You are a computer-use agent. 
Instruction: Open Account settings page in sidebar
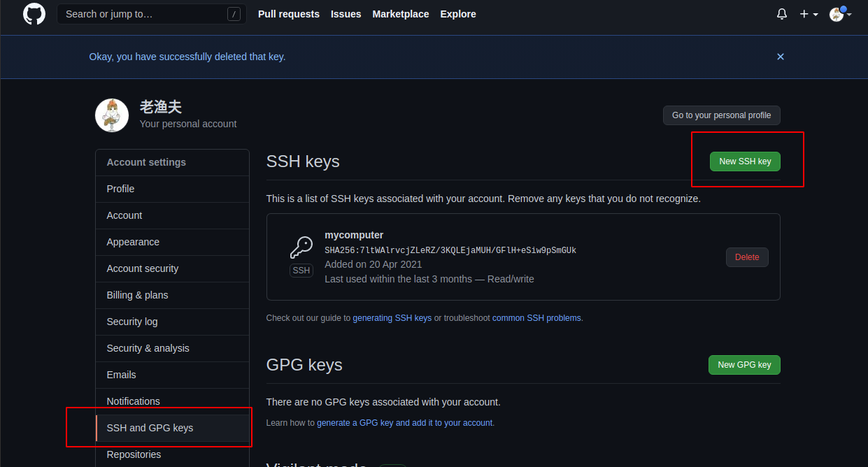pos(172,215)
